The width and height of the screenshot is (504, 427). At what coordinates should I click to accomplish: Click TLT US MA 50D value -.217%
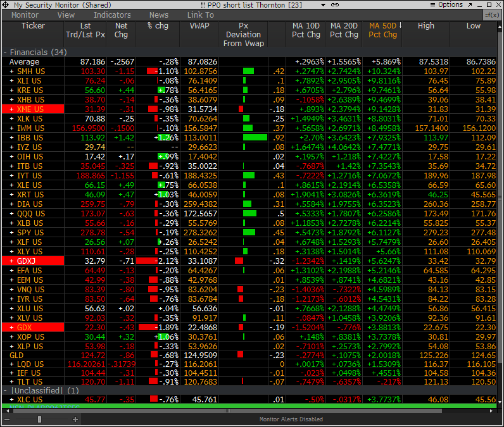pos(388,382)
